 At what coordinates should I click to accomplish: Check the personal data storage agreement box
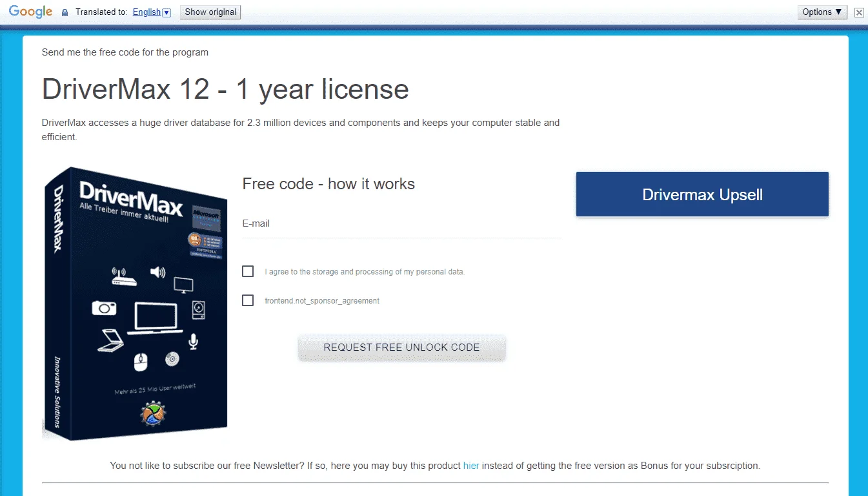point(248,271)
